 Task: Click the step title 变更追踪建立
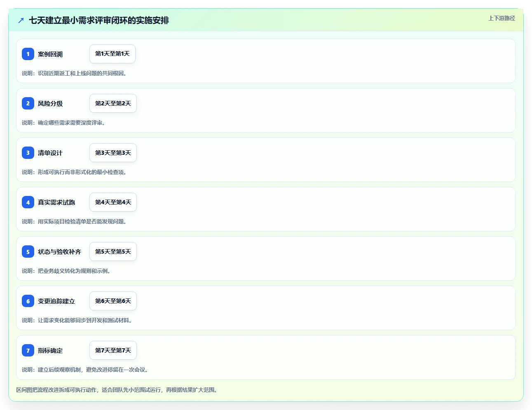point(56,301)
